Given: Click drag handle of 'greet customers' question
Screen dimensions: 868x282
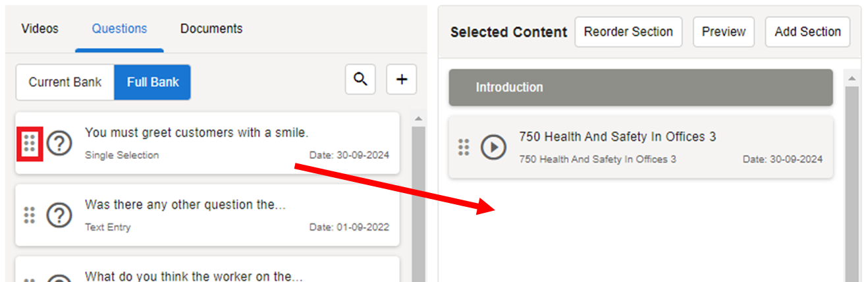Looking at the screenshot, I should coord(30,143).
